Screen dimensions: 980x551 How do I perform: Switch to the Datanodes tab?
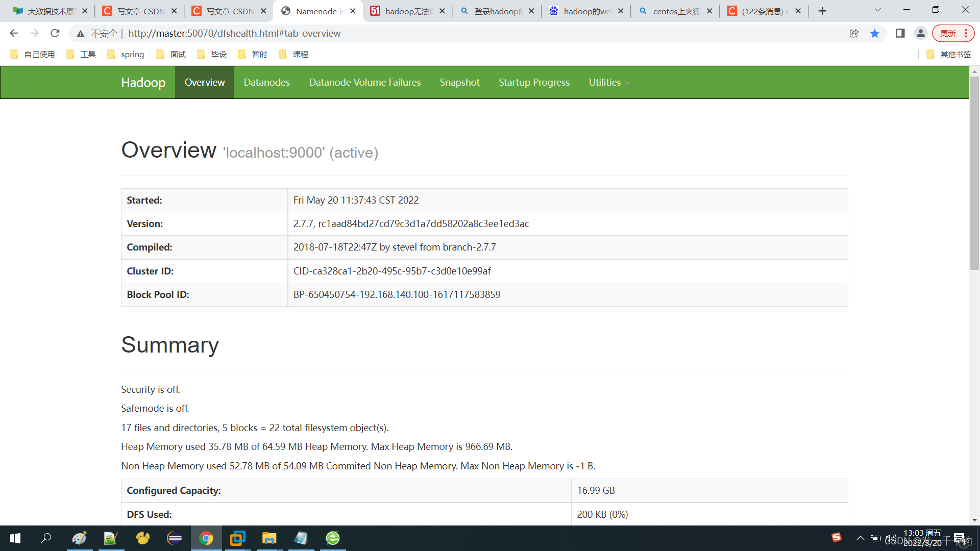pyautogui.click(x=266, y=82)
